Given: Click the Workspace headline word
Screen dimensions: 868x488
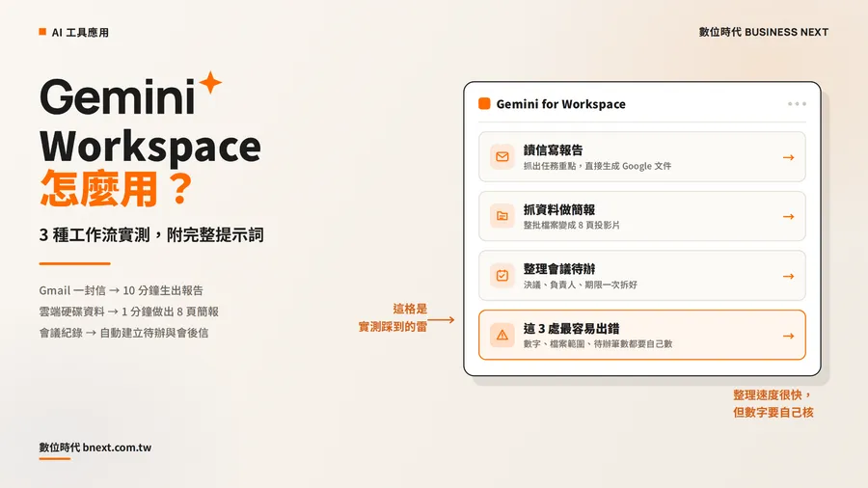Looking at the screenshot, I should click(x=150, y=146).
